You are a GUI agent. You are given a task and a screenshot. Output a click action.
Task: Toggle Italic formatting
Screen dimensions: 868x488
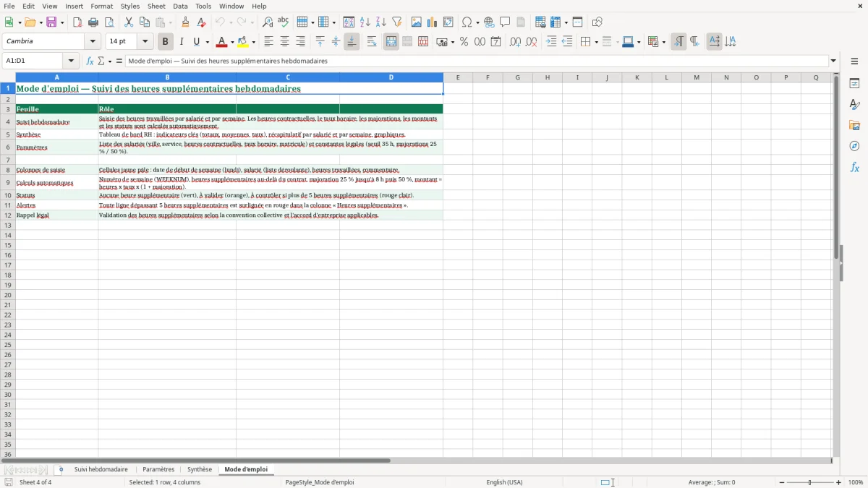tap(182, 42)
